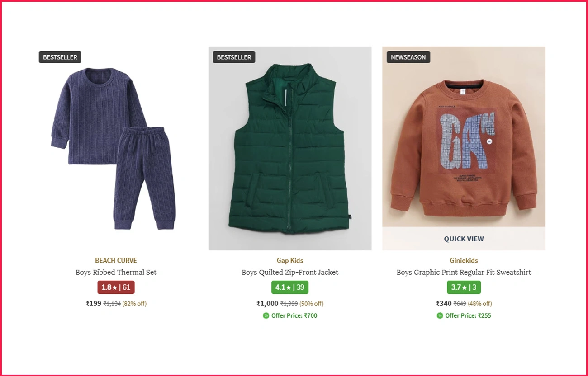This screenshot has width=588, height=376.
Task: Open the Giniekids brand link
Action: pos(464,260)
